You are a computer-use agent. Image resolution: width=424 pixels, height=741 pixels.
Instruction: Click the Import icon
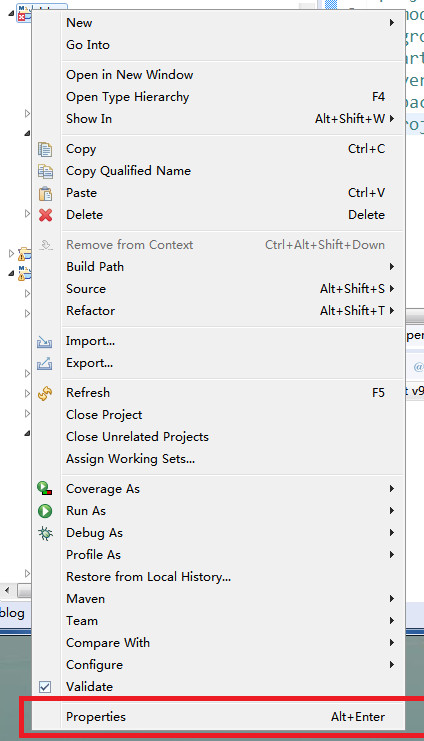(44, 341)
